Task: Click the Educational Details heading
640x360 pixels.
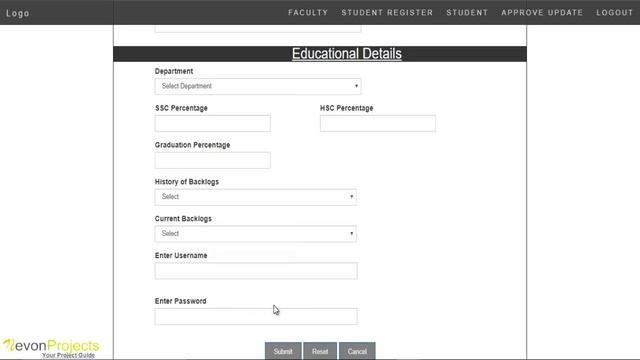Action: 347,54
